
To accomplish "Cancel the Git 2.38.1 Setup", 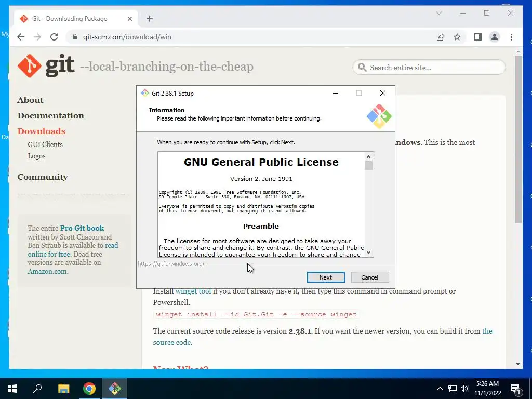I will tap(369, 277).
